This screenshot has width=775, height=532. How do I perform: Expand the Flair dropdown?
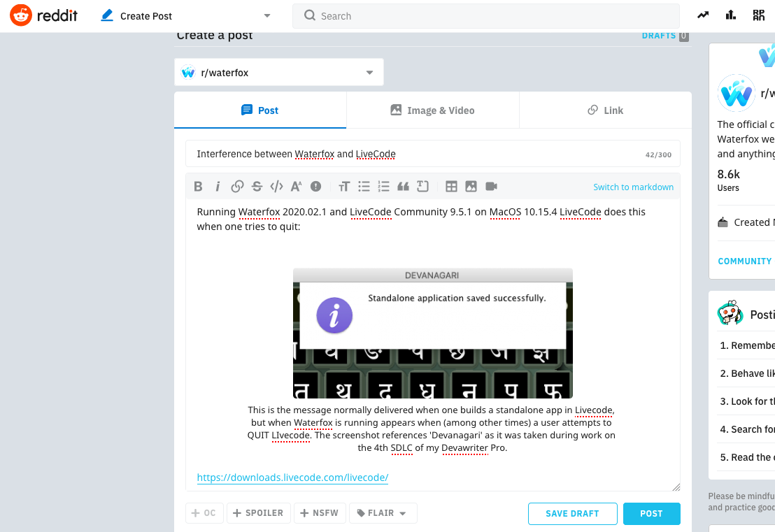pos(383,513)
